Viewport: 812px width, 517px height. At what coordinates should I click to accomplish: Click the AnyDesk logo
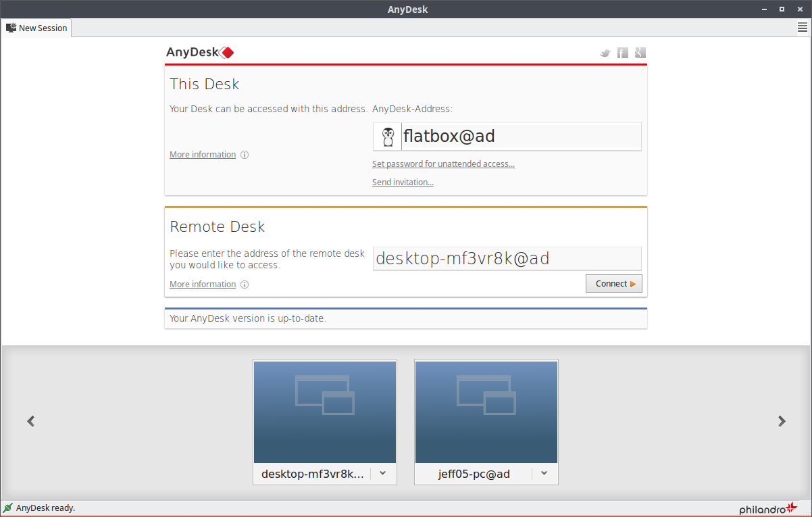[201, 52]
